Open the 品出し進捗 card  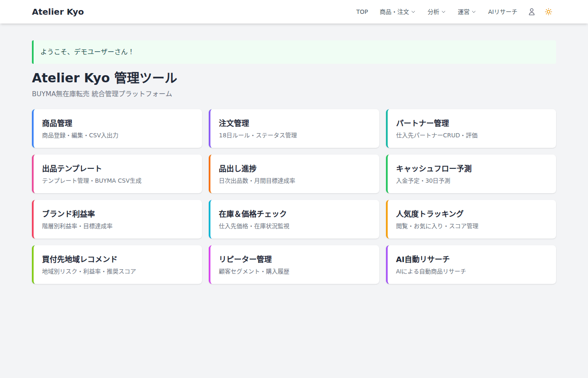pos(294,174)
